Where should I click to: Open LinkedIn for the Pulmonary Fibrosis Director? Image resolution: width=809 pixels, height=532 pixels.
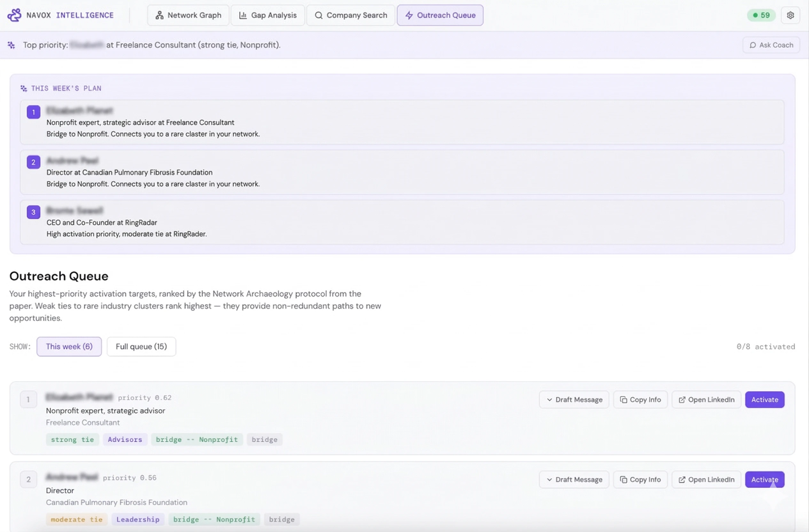click(706, 479)
